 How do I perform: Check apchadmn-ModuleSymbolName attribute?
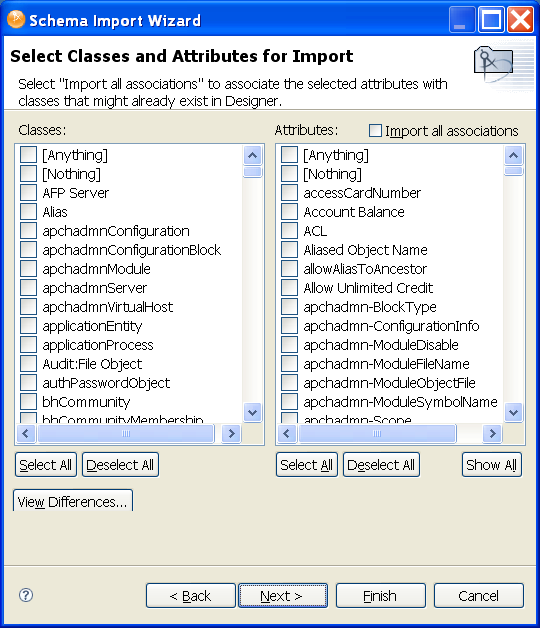pyautogui.click(x=289, y=402)
